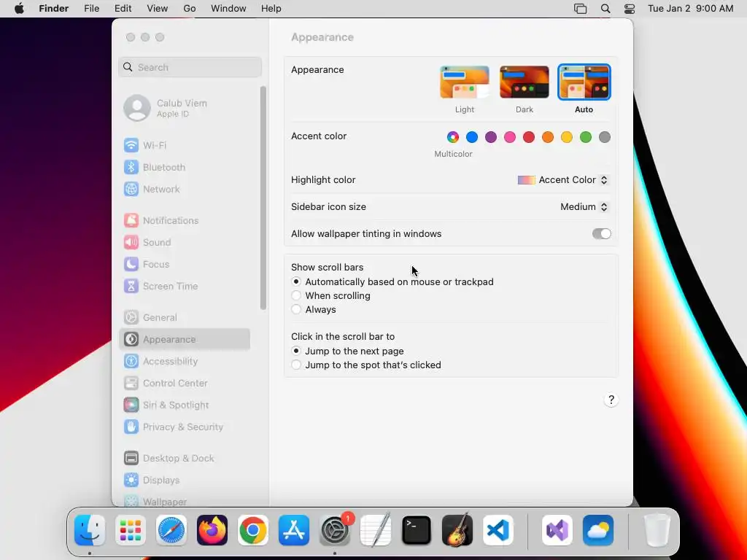Viewport: 747px width, 560px height.
Task: Launch Safari from the Dock
Action: (171, 530)
